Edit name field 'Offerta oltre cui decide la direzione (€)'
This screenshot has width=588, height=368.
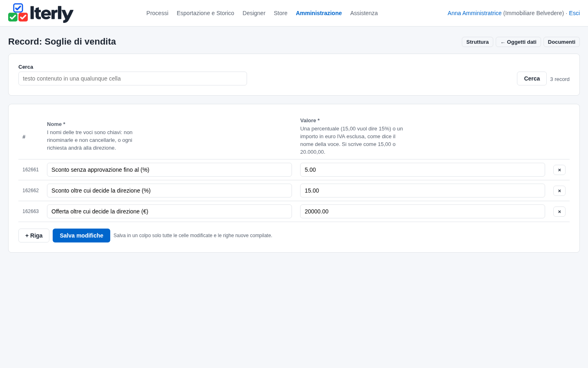coord(169,211)
